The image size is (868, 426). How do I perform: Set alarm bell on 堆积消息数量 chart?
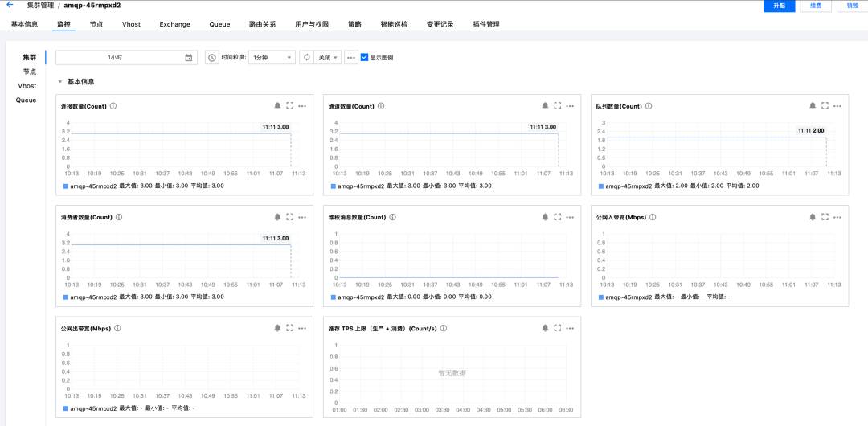[x=545, y=217]
